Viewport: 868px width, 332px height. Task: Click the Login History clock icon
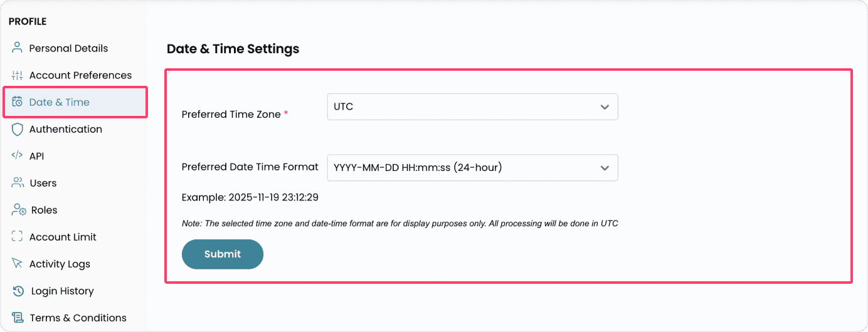point(18,291)
